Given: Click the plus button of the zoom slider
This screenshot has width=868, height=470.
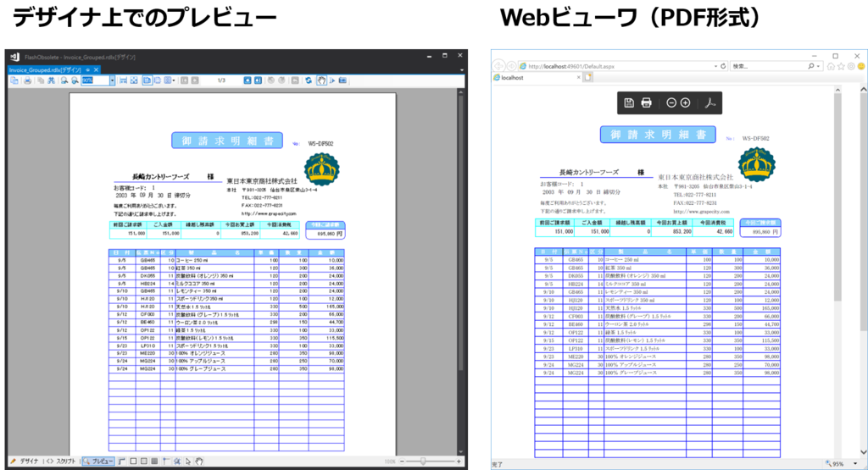Looking at the screenshot, I should point(459,462).
